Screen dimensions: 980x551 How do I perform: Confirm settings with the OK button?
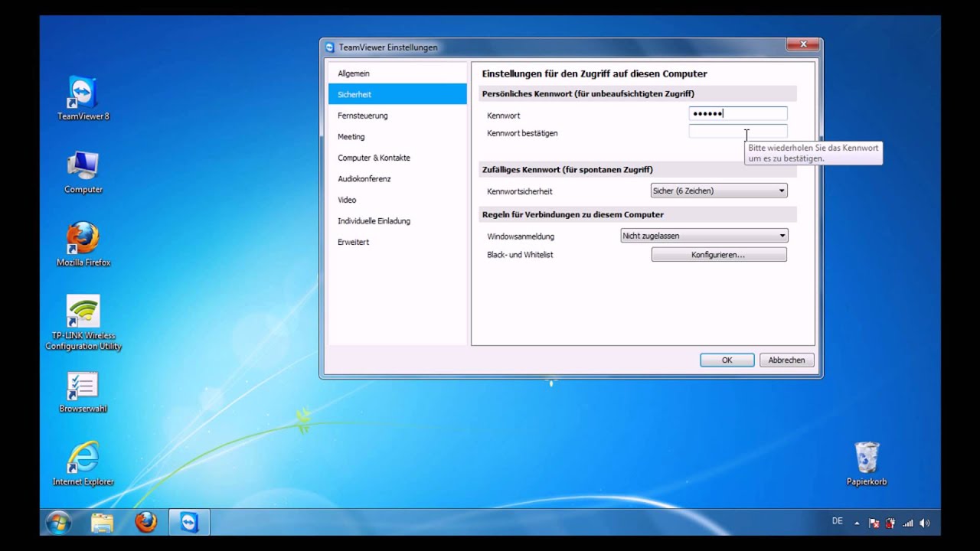pyautogui.click(x=727, y=360)
